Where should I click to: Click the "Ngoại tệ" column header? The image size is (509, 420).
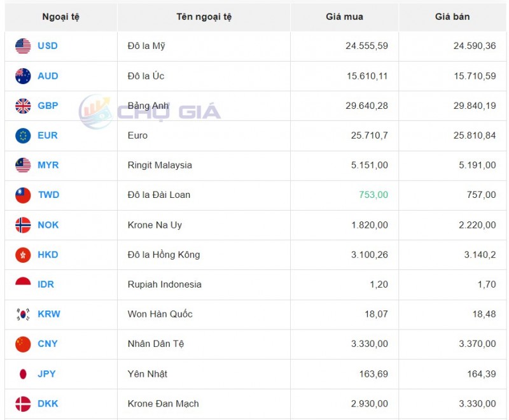click(61, 17)
